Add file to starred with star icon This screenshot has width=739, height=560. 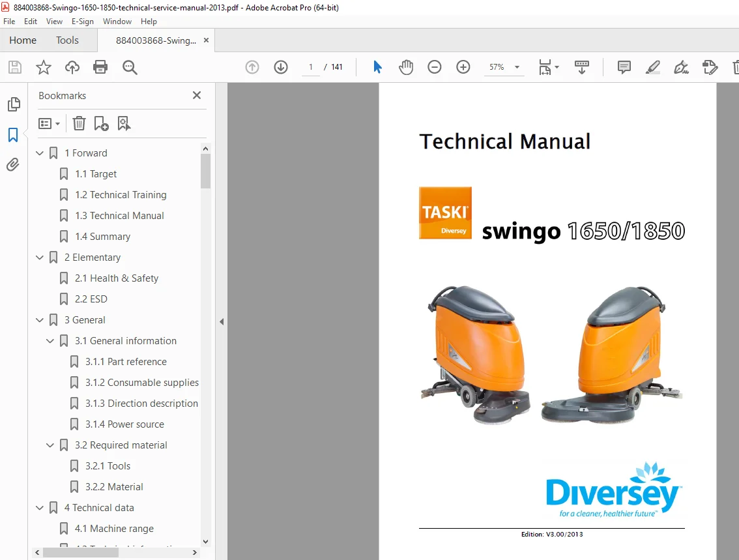tap(44, 67)
